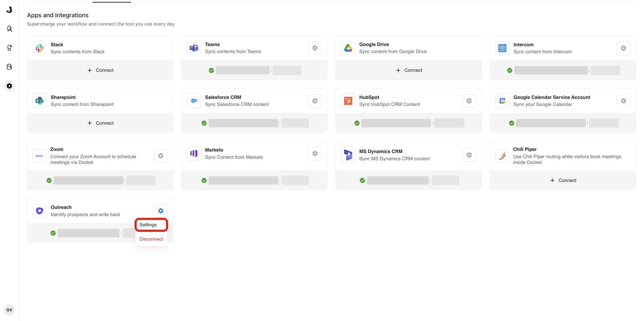Open Google Calendar Service Account gear menu
The image size is (644, 321).
pyautogui.click(x=623, y=101)
